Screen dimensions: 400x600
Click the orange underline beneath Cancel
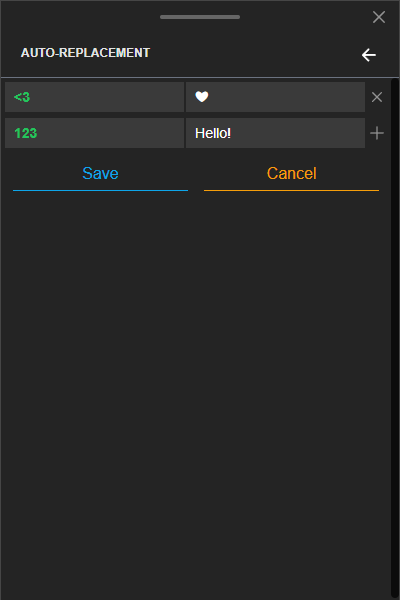pyautogui.click(x=291, y=190)
